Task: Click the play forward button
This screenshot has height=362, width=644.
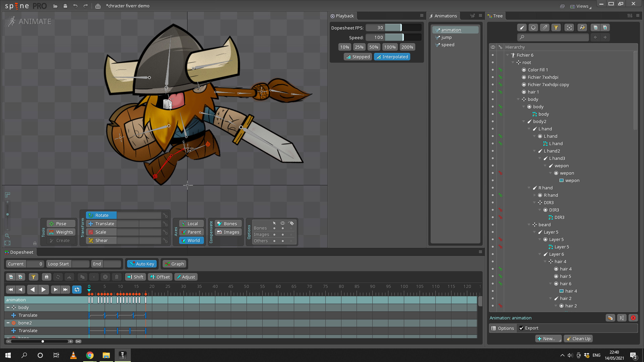Action: tap(44, 289)
